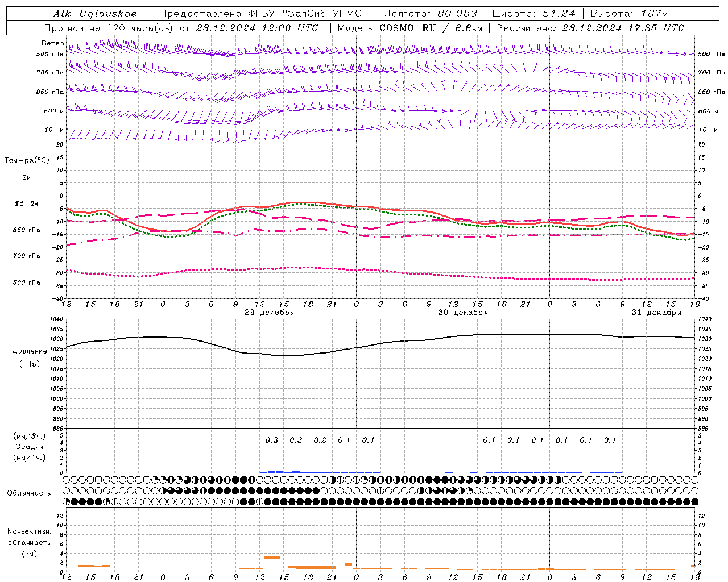The width and height of the screenshot is (728, 582).
Task: Click the 0.2 precipitation amount value
Action: pos(320,440)
